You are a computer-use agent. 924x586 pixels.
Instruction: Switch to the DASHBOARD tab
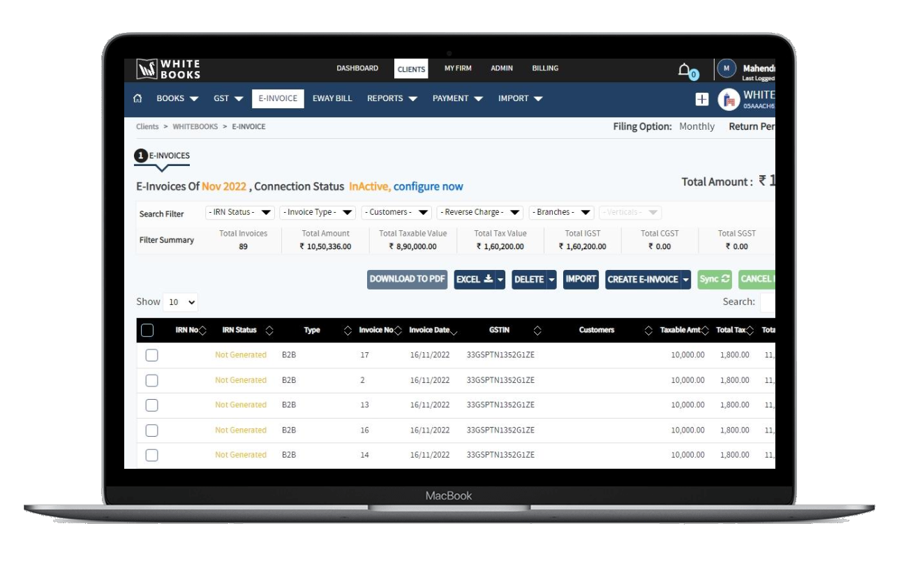point(357,68)
